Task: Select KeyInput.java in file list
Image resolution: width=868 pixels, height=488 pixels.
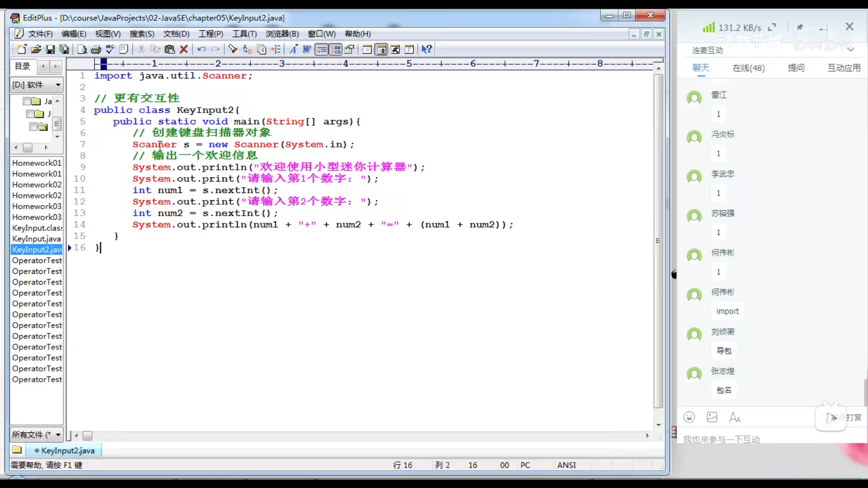Action: click(36, 239)
